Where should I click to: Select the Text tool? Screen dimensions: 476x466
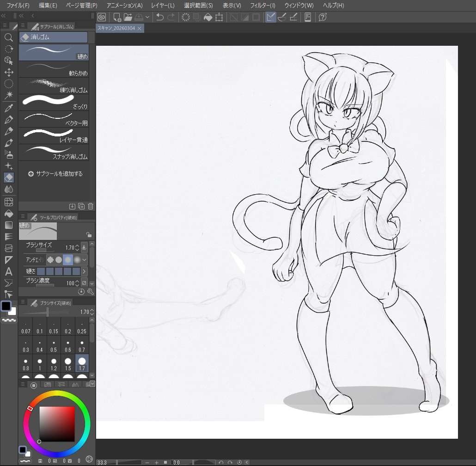click(8, 272)
